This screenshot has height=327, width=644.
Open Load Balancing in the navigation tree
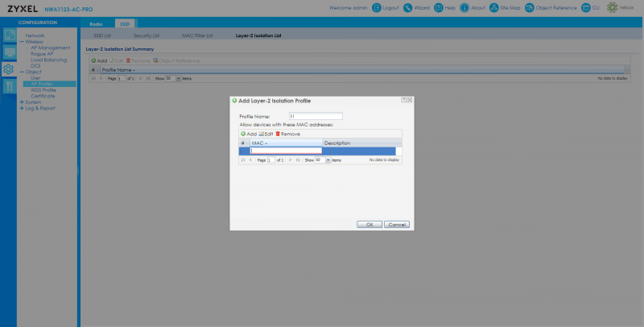pyautogui.click(x=48, y=60)
